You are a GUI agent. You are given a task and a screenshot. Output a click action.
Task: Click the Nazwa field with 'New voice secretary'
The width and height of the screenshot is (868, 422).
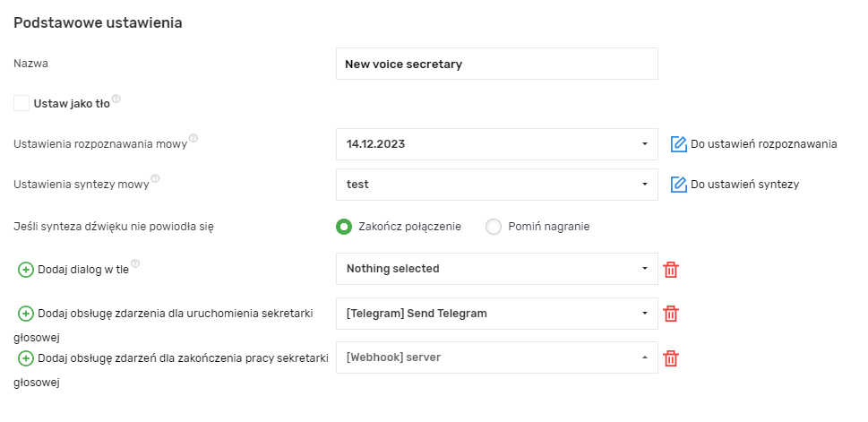pyautogui.click(x=496, y=64)
